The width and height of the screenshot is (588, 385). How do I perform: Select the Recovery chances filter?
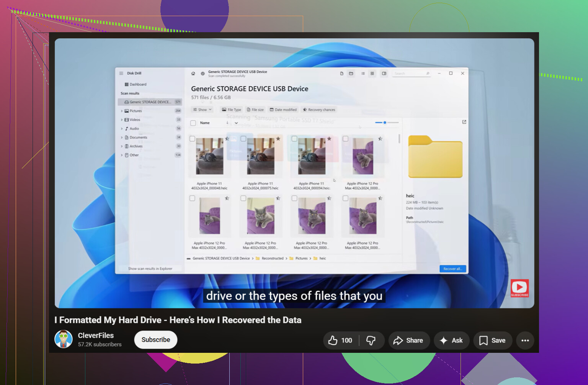[x=319, y=110]
